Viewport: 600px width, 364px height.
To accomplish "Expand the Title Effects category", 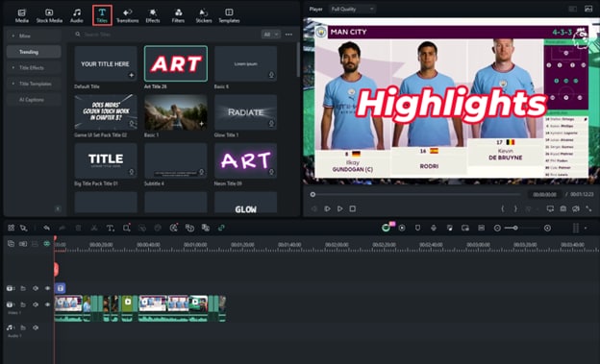I will (34, 67).
